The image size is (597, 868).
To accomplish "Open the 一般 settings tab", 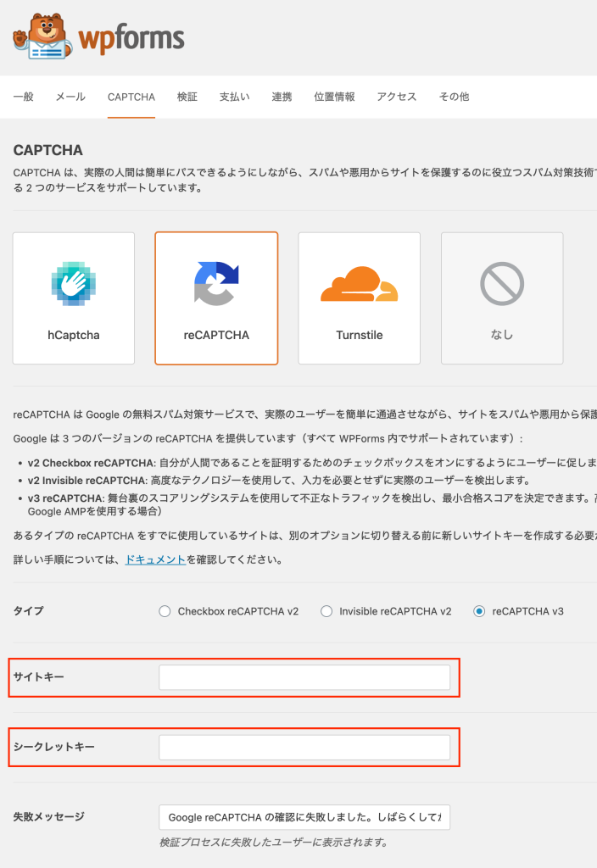I will click(x=24, y=97).
